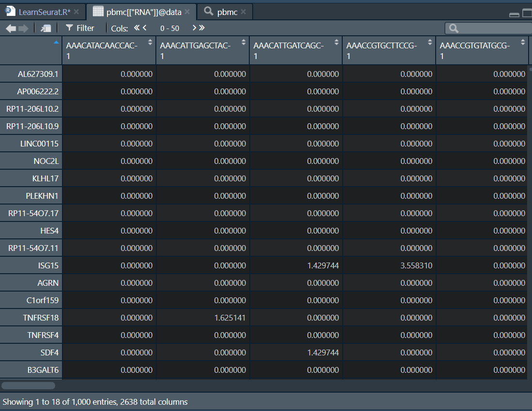
Task: Go to previous columns single-left arrow
Action: (x=145, y=28)
